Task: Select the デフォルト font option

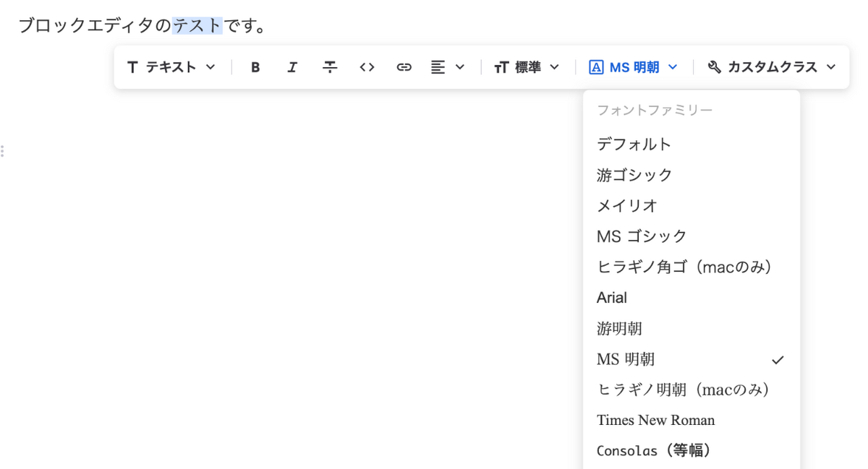Action: pos(634,144)
